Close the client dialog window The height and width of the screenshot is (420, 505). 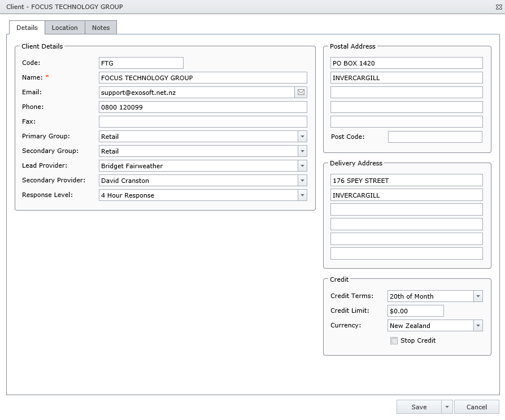click(x=498, y=7)
